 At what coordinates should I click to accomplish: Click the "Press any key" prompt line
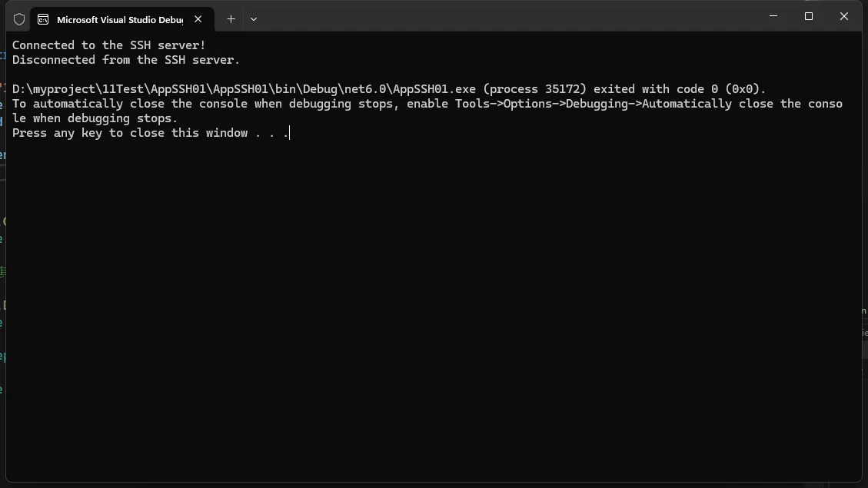[x=150, y=133]
